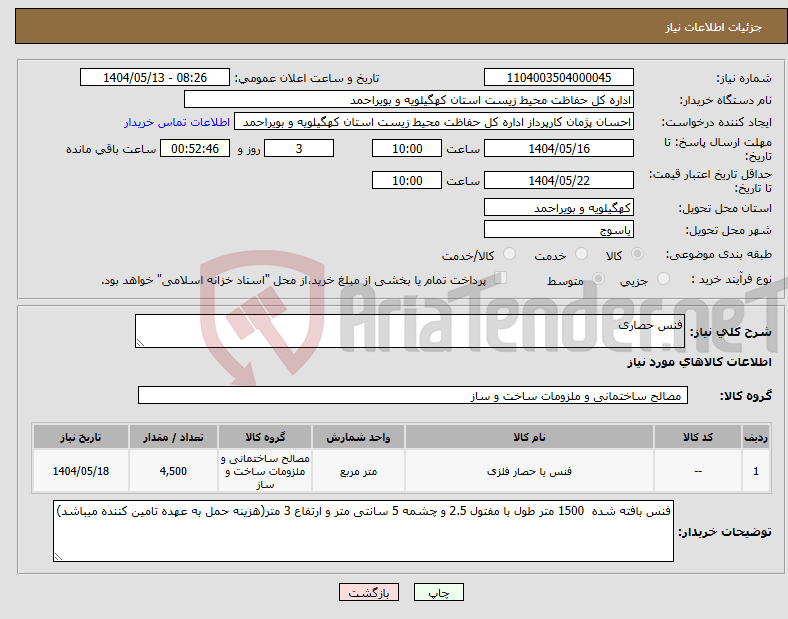Click the نام دستگاه خریدار field
This screenshot has width=788, height=619.
409,99
